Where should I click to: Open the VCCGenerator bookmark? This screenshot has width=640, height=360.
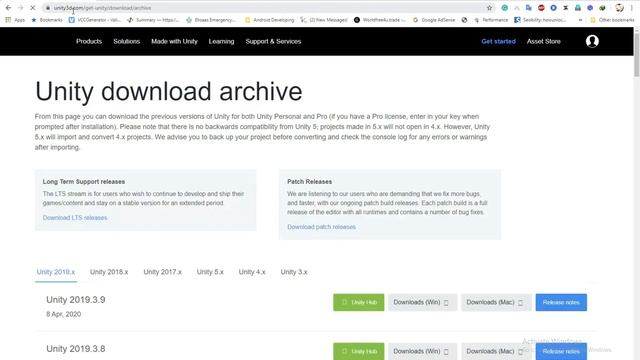(94, 20)
